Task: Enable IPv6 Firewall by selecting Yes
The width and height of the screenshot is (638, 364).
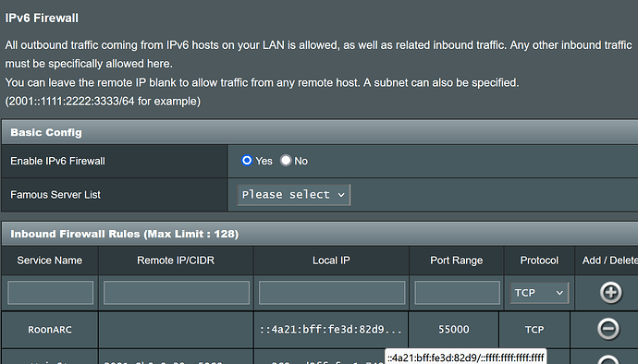Action: click(x=247, y=160)
